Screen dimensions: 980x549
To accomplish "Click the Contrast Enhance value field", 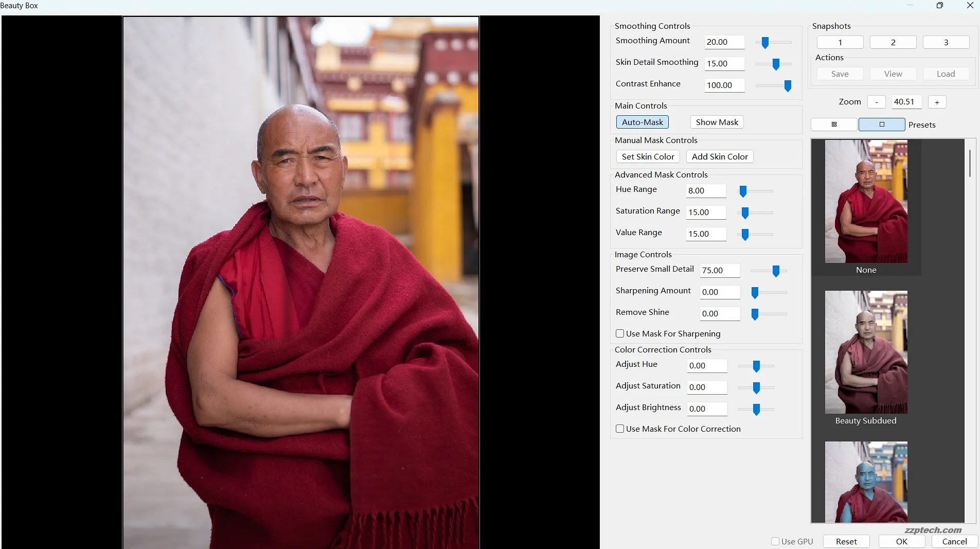I will click(724, 85).
